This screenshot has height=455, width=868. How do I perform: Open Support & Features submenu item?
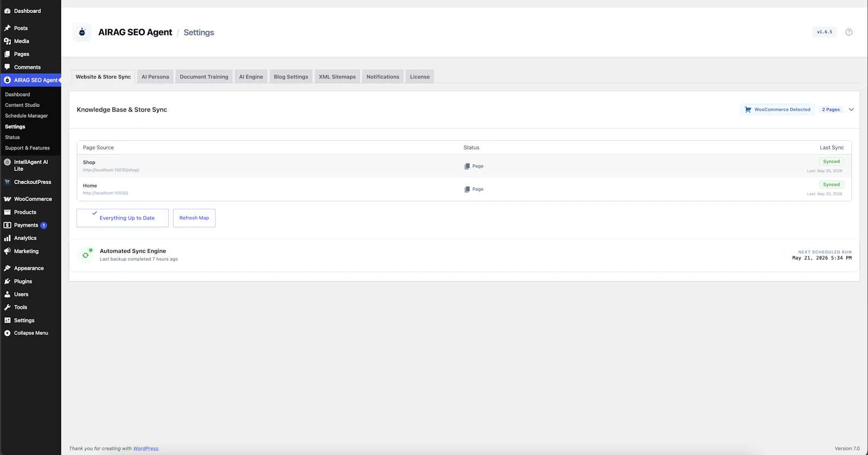(x=27, y=148)
